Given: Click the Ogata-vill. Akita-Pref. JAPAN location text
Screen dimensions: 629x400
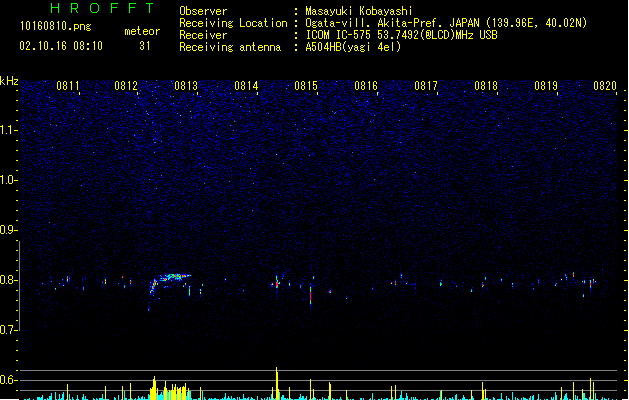Looking at the screenshot, I should [446, 23].
